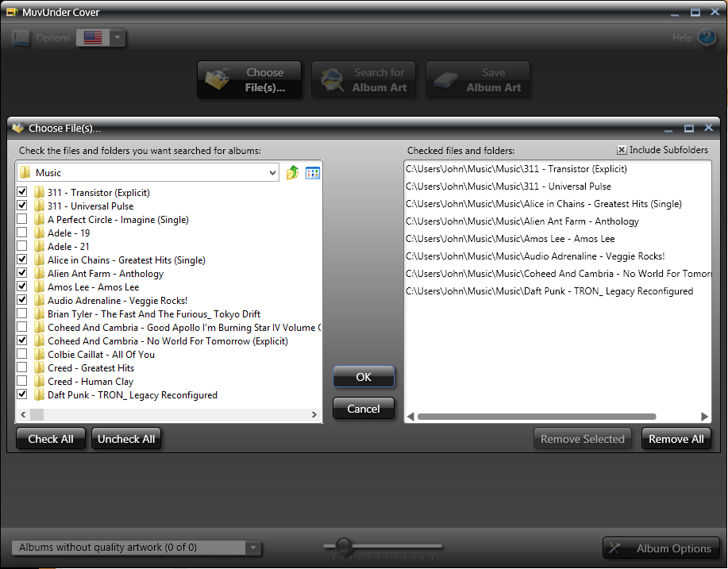
Task: Click the Album Options tools icon
Action: tap(616, 548)
